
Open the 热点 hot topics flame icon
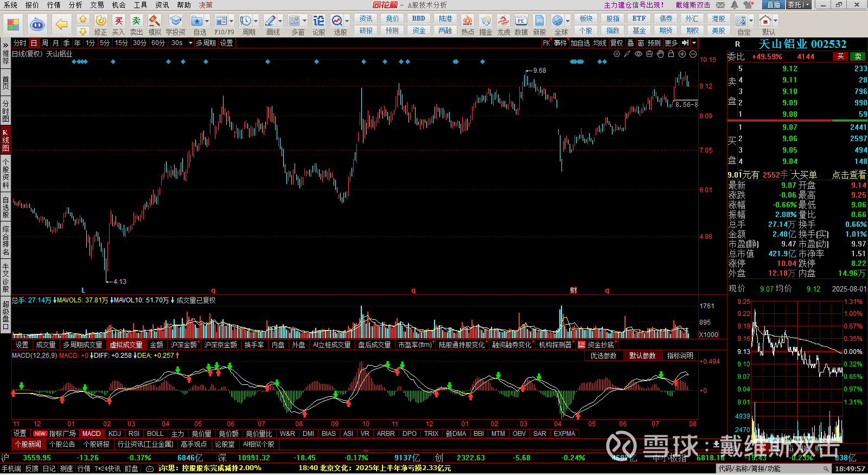tap(467, 21)
